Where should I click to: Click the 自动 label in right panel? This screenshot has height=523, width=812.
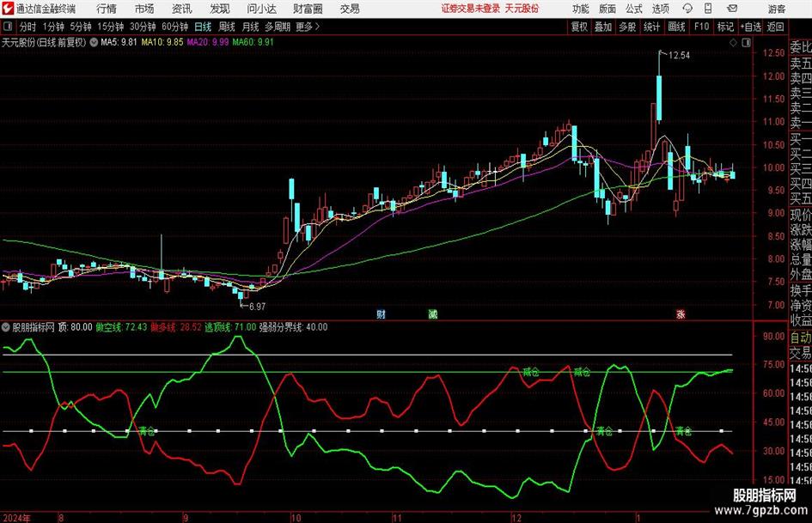click(x=801, y=338)
